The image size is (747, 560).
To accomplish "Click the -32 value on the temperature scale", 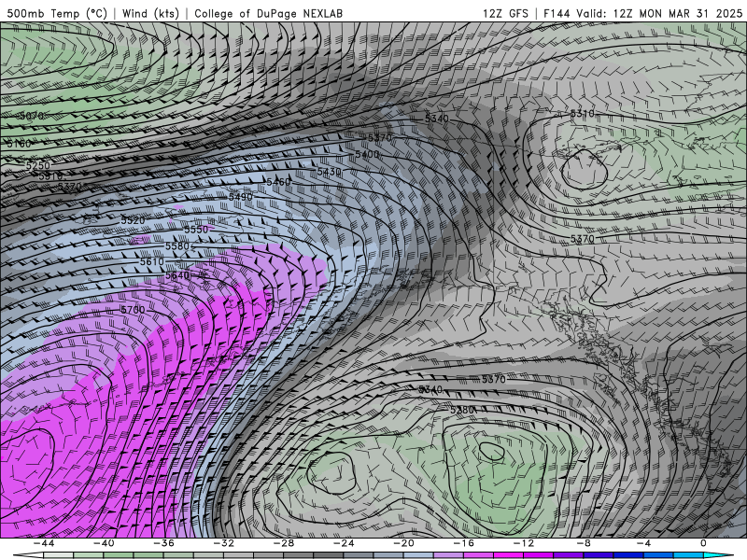I will [223, 543].
